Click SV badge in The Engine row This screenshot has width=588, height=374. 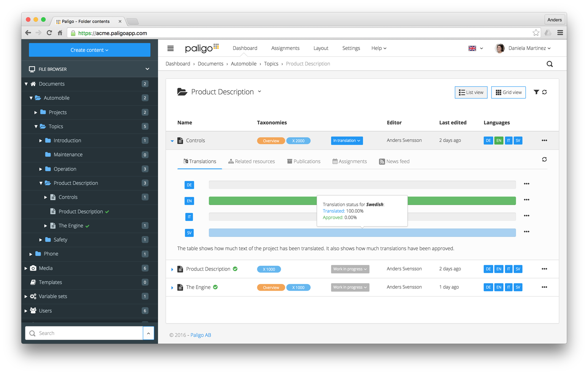[518, 287]
